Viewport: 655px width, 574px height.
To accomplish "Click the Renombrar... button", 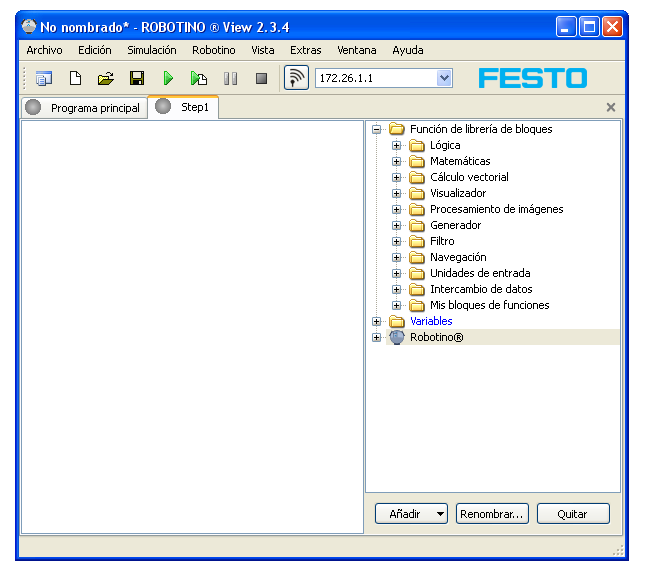I will pyautogui.click(x=492, y=514).
